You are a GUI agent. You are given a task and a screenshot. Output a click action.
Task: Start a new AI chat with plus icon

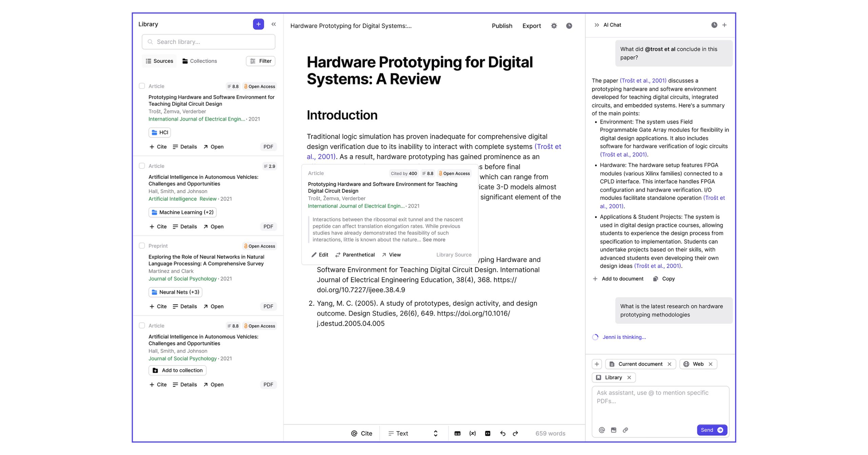pos(724,25)
